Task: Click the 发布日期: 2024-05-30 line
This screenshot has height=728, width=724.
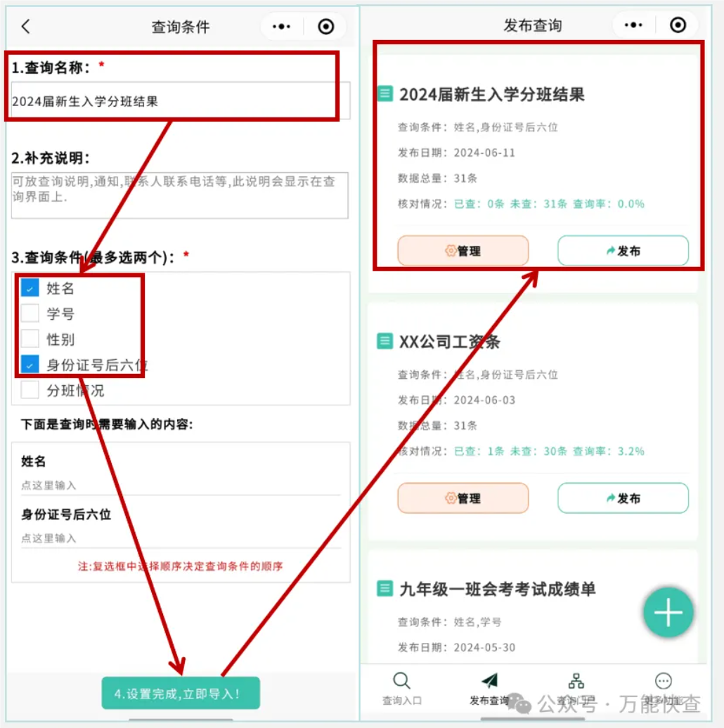Action: 456,648
